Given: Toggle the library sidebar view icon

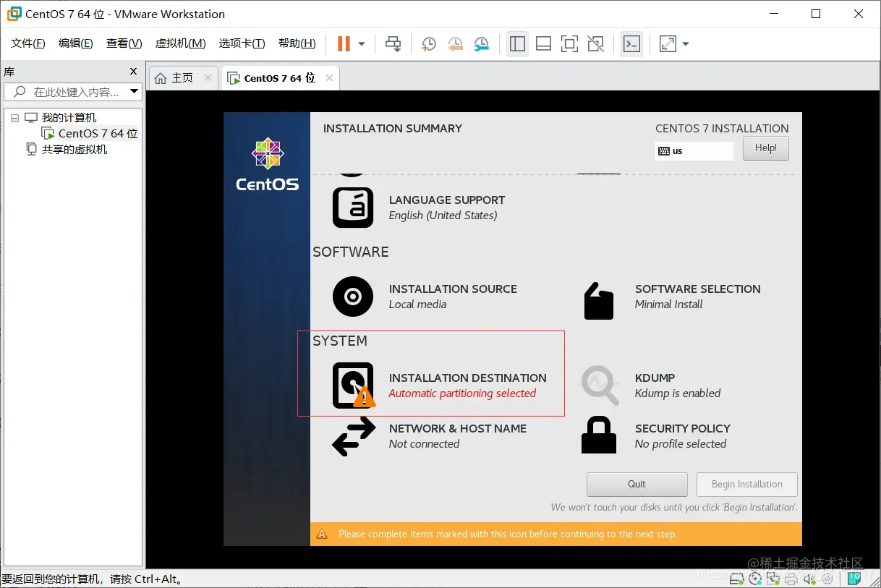Looking at the screenshot, I should coord(517,44).
